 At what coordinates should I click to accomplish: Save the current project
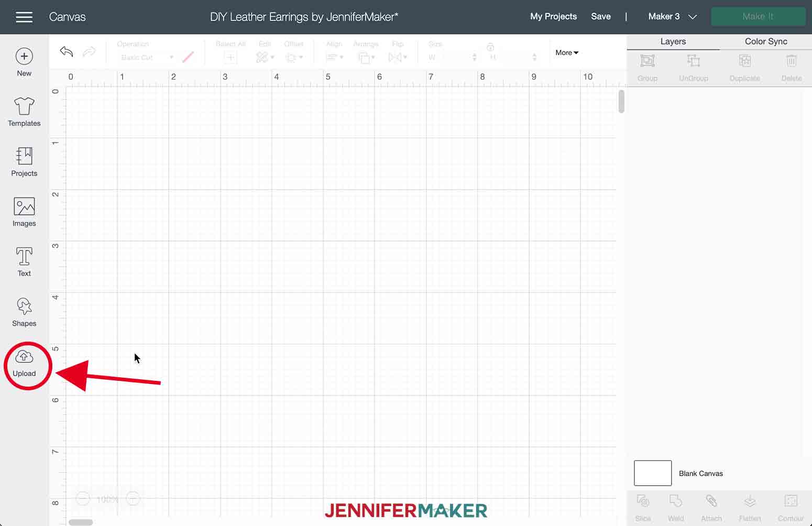[x=601, y=17]
